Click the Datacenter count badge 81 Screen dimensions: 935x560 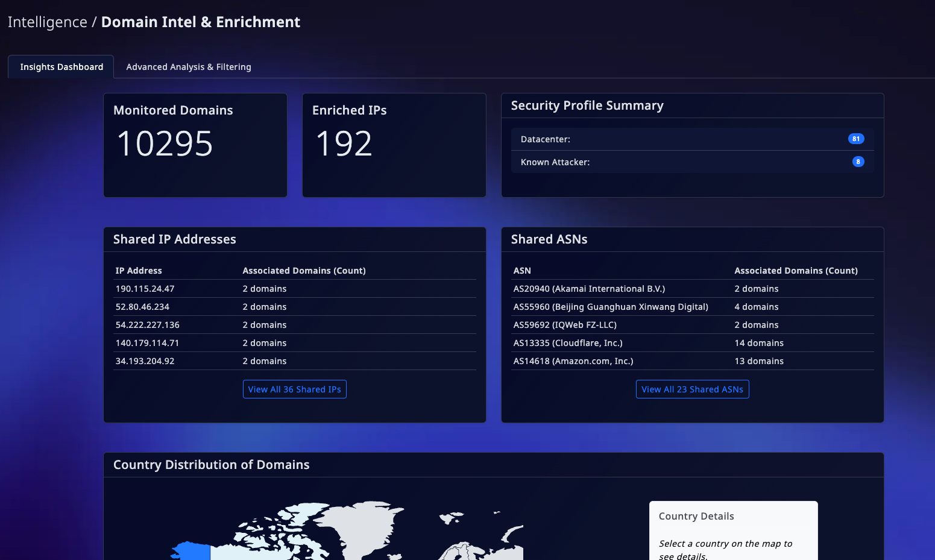point(856,139)
